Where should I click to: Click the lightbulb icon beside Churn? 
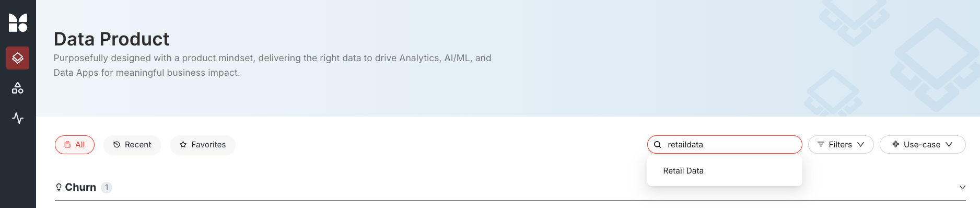[x=59, y=188]
